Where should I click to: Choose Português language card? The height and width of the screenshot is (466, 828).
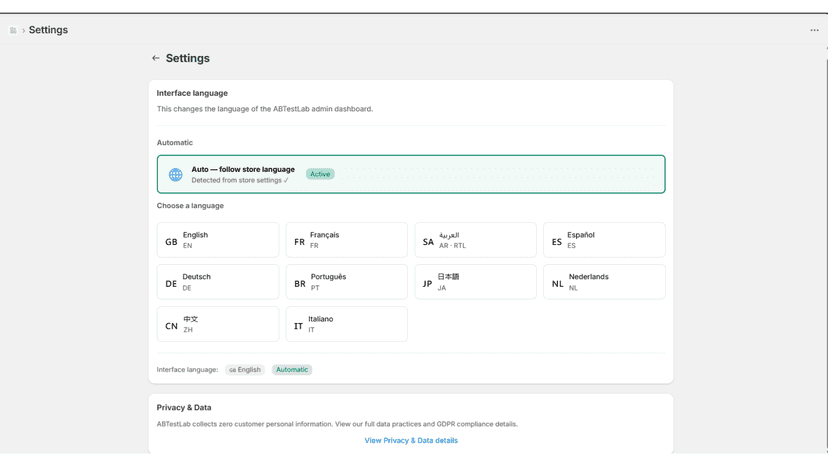click(346, 282)
